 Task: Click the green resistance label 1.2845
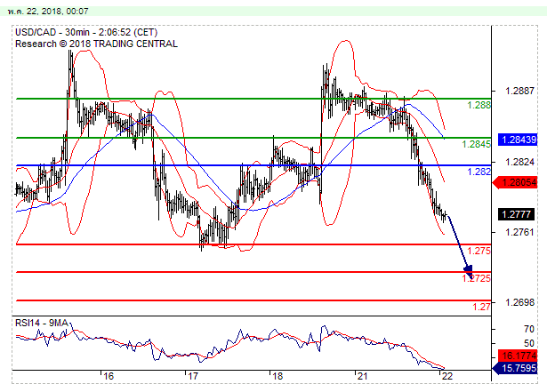tap(476, 144)
